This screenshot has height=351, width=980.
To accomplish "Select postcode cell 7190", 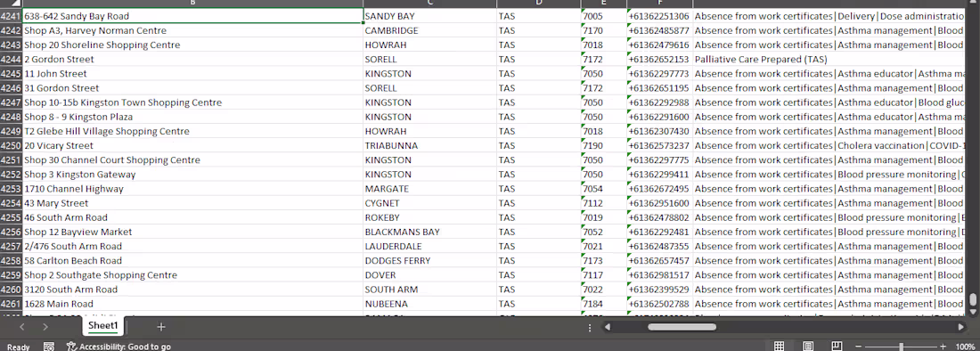I will tap(604, 145).
